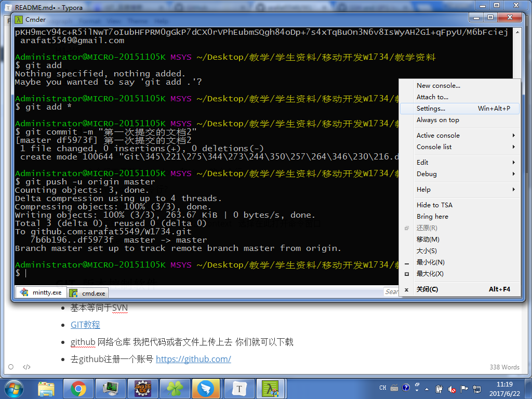
Task: Open the clock showing 11:19
Action: click(504, 389)
